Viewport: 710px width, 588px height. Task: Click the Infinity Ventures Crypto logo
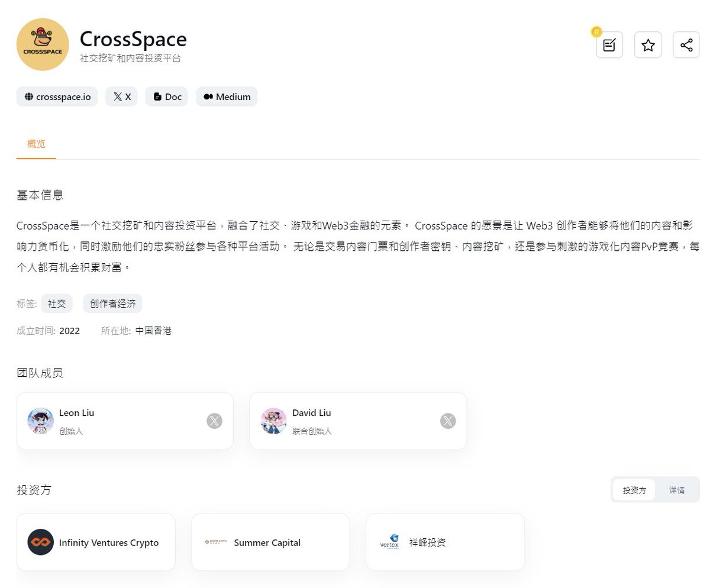click(x=40, y=542)
